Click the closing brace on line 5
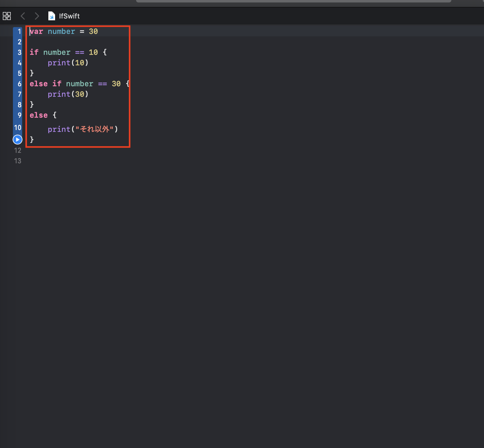The image size is (484, 448). pos(32,73)
